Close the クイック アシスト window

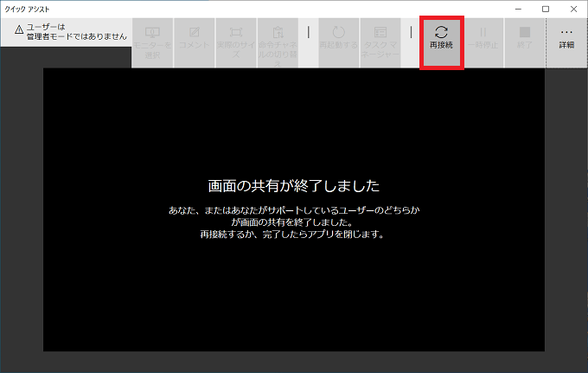(573, 9)
